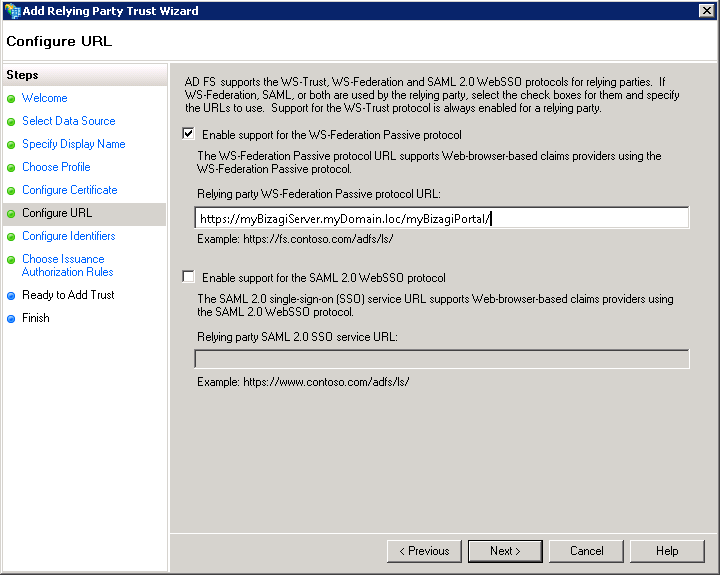Click Next to continue the wizard
Image resolution: width=720 pixels, height=575 pixels.
pyautogui.click(x=505, y=551)
